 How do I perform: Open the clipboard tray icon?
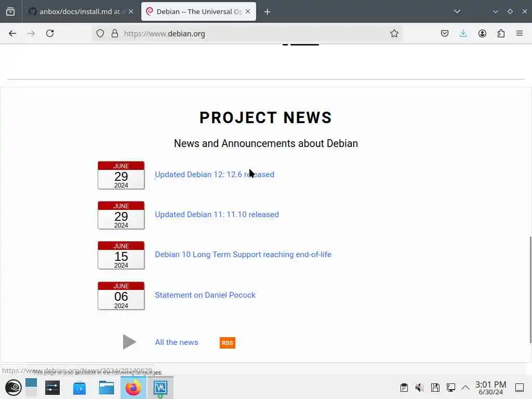404,388
